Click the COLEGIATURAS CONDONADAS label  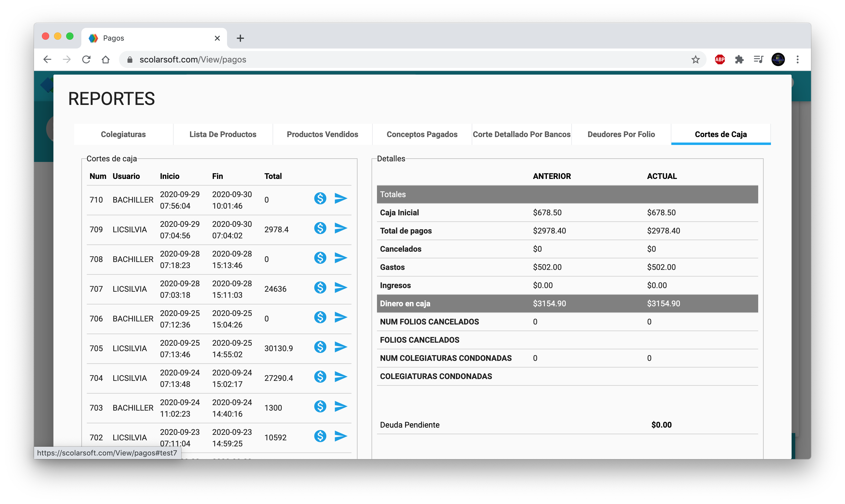point(436,376)
